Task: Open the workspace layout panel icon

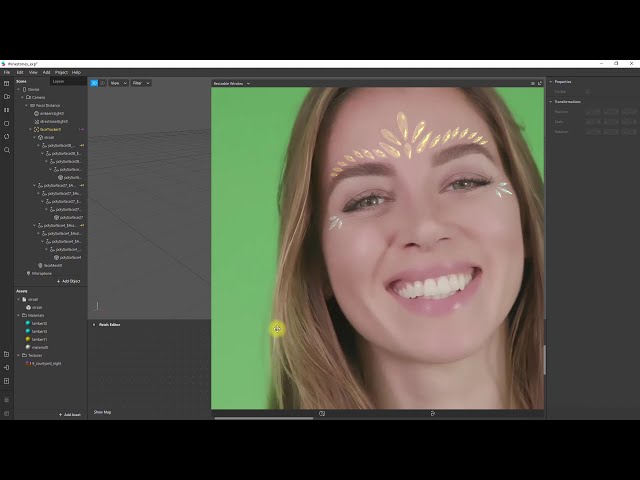Action: (x=7, y=83)
